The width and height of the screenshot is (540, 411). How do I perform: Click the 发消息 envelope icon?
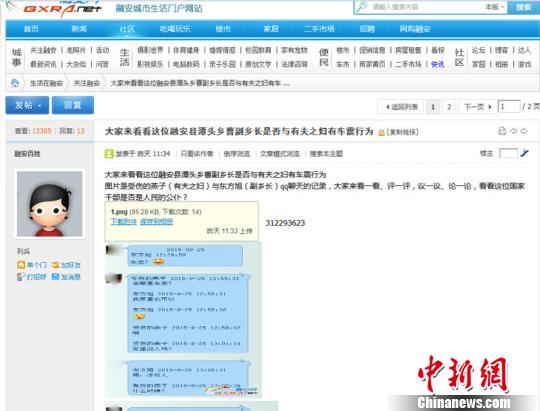(x=55, y=276)
